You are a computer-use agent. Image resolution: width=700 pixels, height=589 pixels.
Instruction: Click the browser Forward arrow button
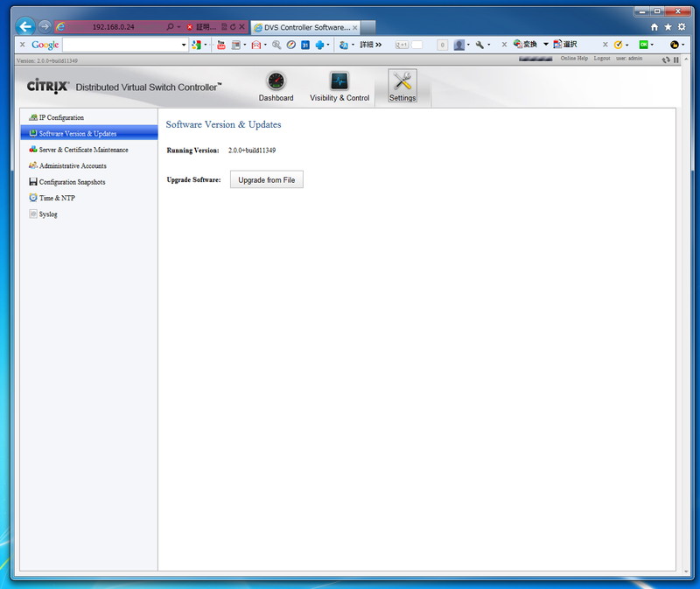click(45, 27)
